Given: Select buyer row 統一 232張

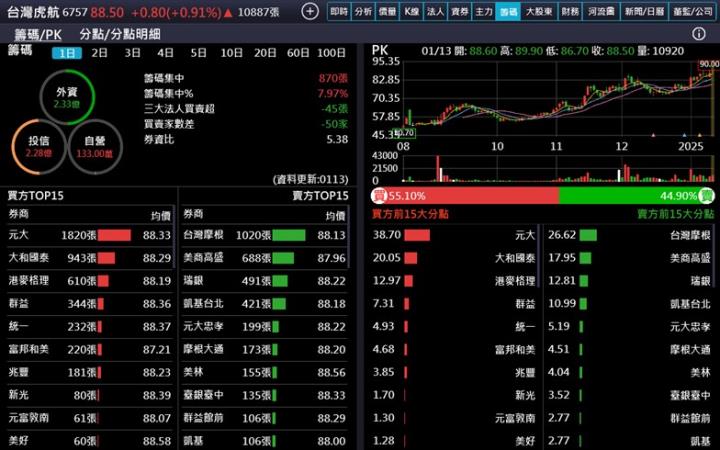Looking at the screenshot, I should pyautogui.click(x=90, y=326).
